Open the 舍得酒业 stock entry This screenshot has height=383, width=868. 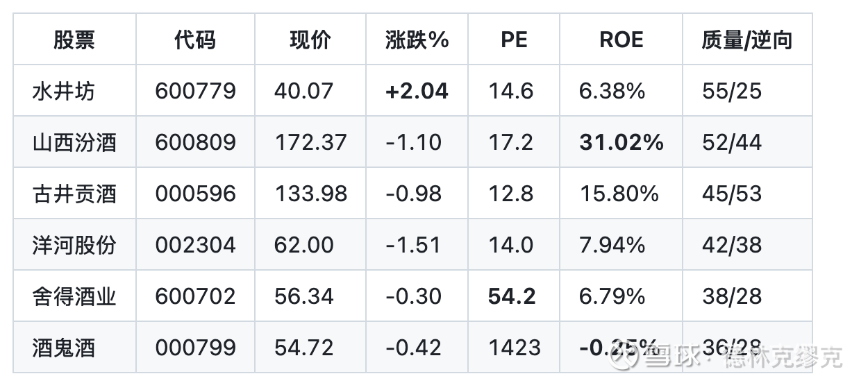(x=74, y=296)
